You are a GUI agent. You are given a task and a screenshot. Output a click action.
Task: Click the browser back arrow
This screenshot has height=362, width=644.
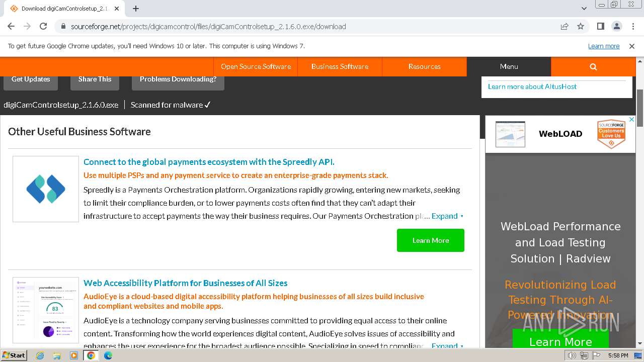(11, 26)
